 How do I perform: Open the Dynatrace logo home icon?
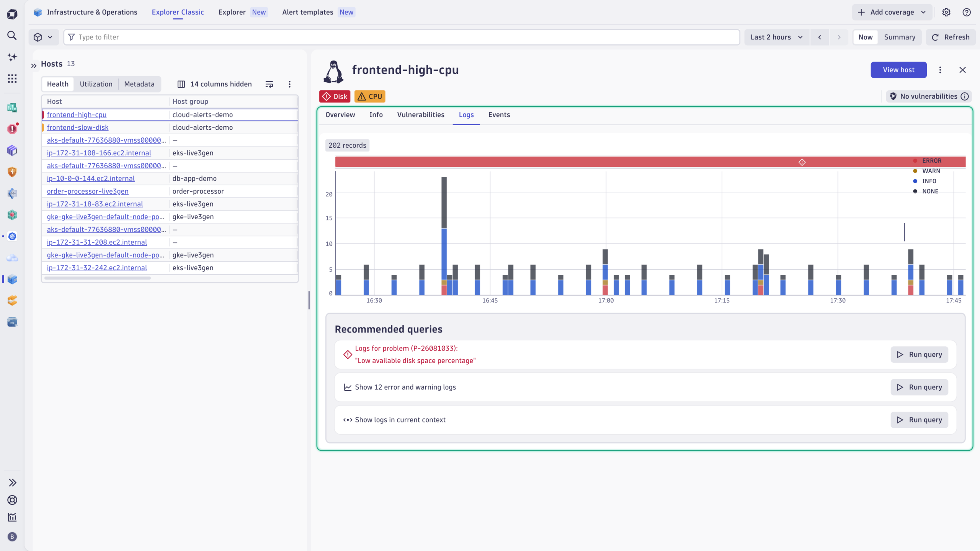click(12, 14)
